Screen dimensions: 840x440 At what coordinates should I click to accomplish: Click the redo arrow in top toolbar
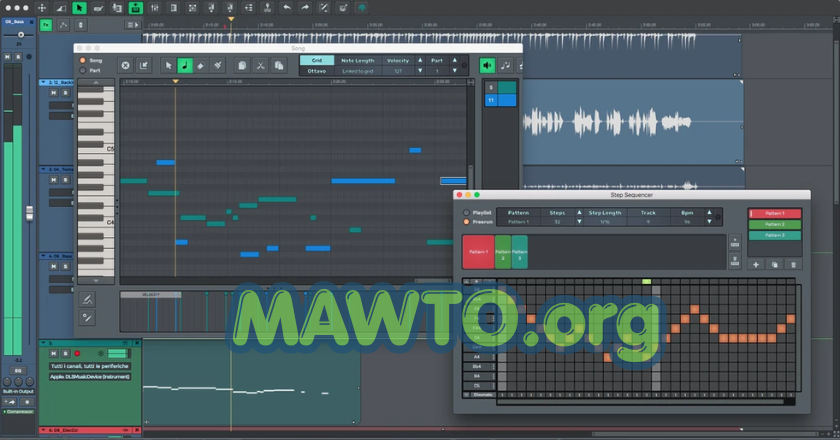pos(305,8)
